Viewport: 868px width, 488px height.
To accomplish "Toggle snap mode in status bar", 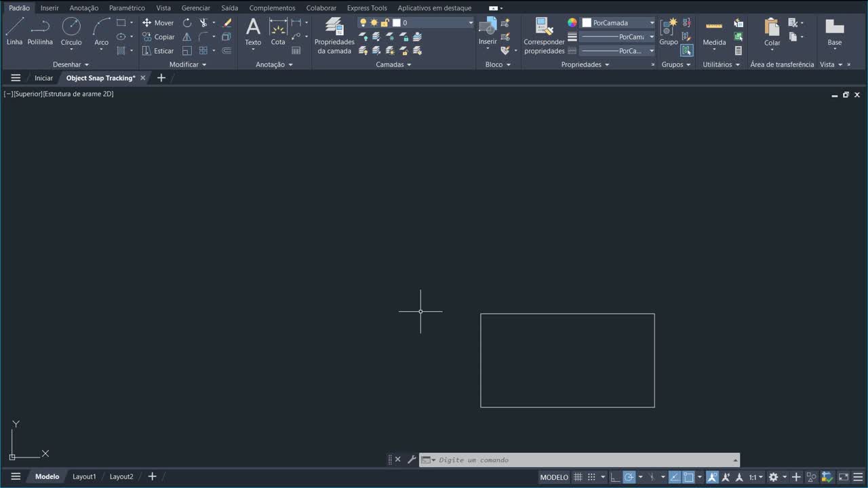I will click(x=591, y=477).
